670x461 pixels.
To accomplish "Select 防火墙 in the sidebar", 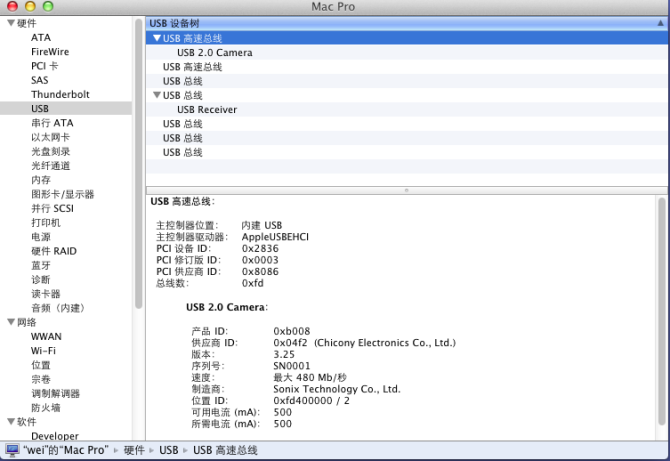I will click(x=46, y=408).
